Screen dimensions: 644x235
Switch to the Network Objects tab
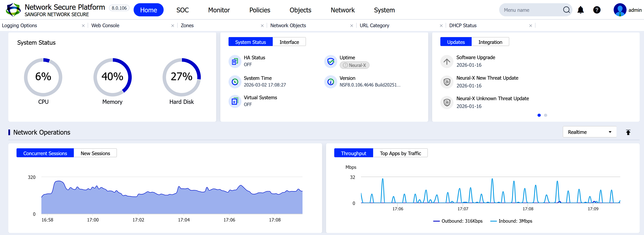288,25
